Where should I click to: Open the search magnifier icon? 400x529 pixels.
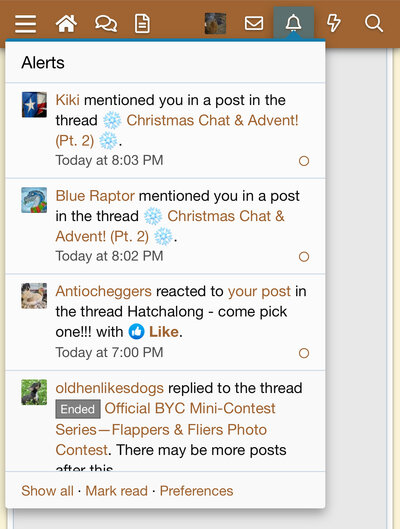click(374, 23)
